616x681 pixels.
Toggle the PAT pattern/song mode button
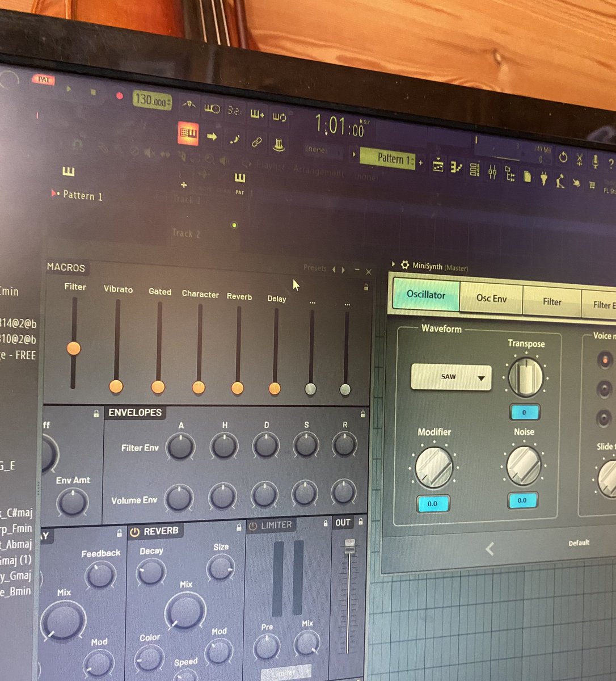pos(44,80)
